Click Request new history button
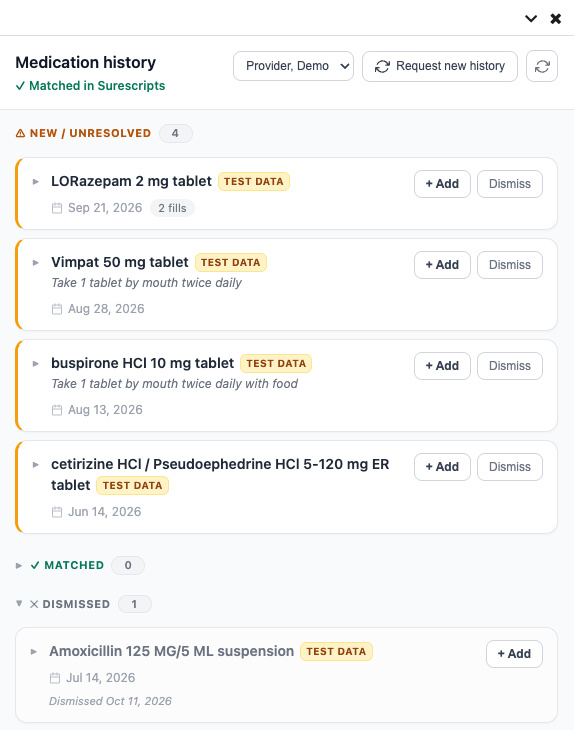Image resolution: width=574 pixels, height=730 pixels. [440, 66]
